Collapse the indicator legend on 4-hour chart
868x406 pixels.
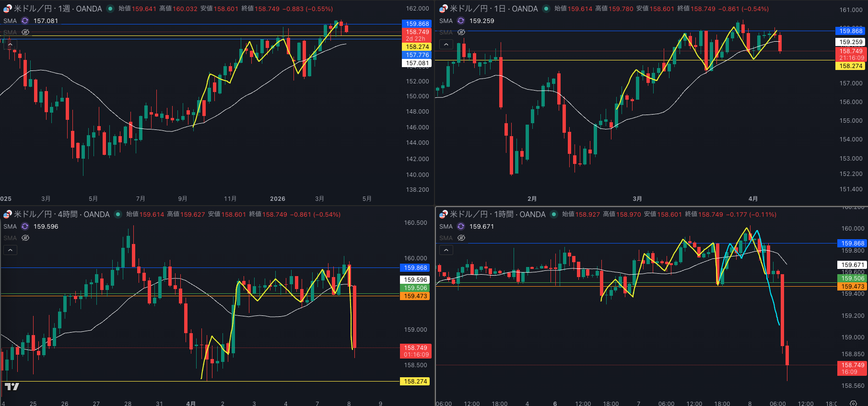(10, 250)
